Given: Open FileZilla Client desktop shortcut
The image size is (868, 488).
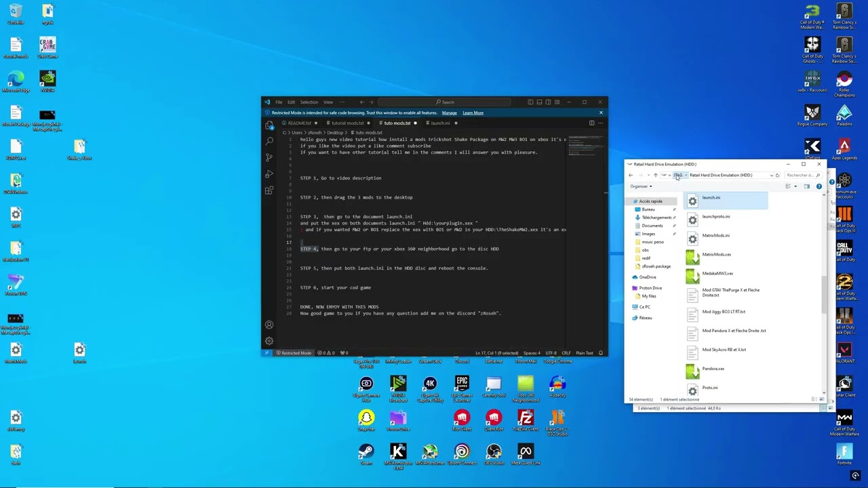Looking at the screenshot, I should click(x=526, y=420).
